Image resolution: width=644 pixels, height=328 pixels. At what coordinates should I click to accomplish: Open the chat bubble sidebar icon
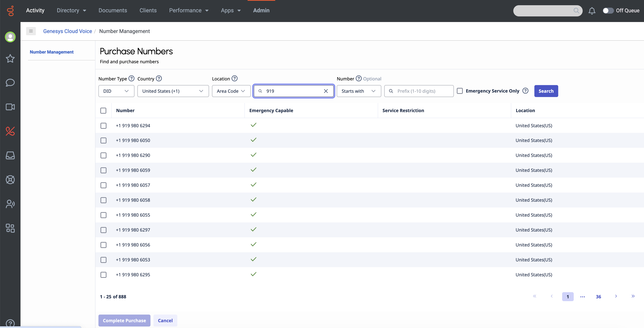pyautogui.click(x=10, y=83)
